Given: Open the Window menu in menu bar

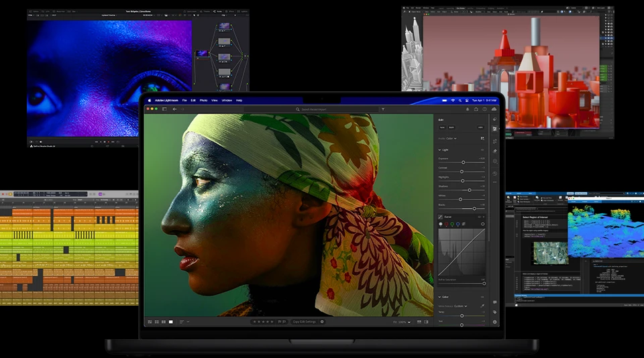Looking at the screenshot, I should tap(227, 100).
